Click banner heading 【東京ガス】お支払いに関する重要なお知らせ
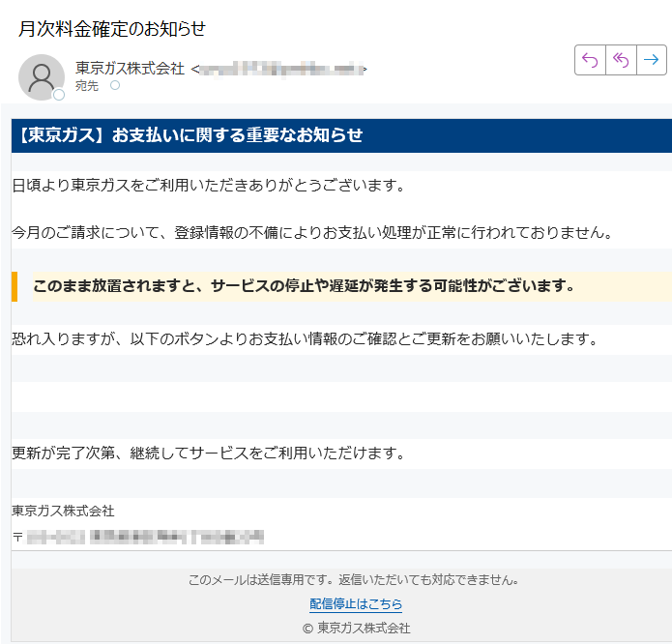Viewport: 672px width, 644px height. click(x=190, y=135)
